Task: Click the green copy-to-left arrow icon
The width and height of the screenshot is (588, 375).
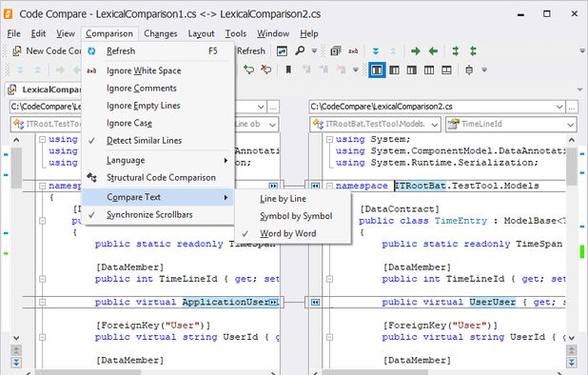Action: [x=433, y=51]
